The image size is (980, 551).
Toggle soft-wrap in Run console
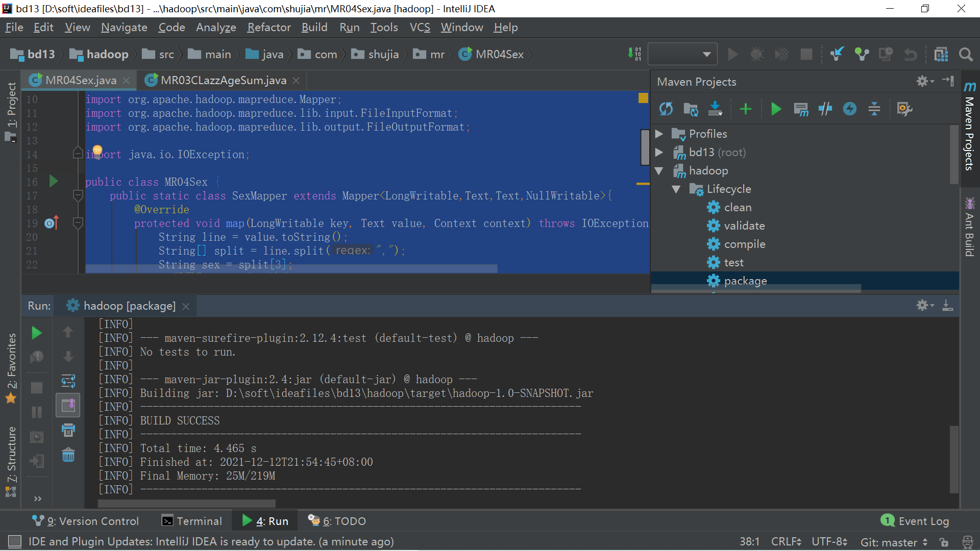tap(68, 381)
